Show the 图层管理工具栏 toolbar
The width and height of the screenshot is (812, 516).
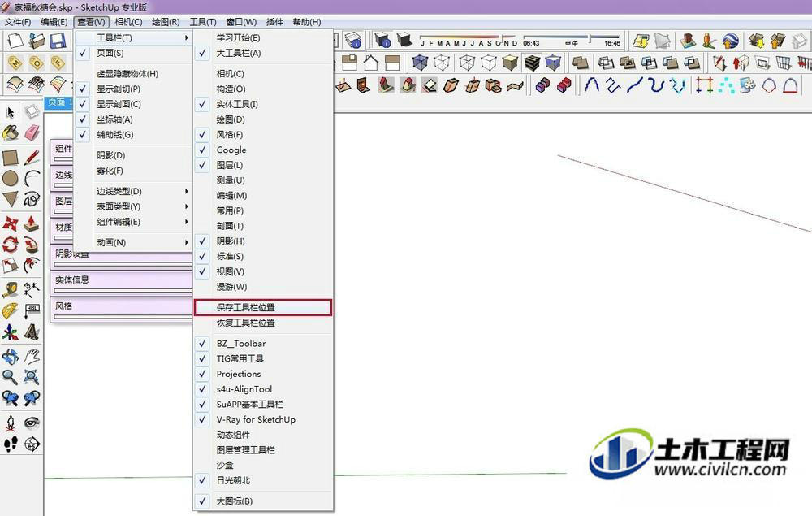[262, 450]
